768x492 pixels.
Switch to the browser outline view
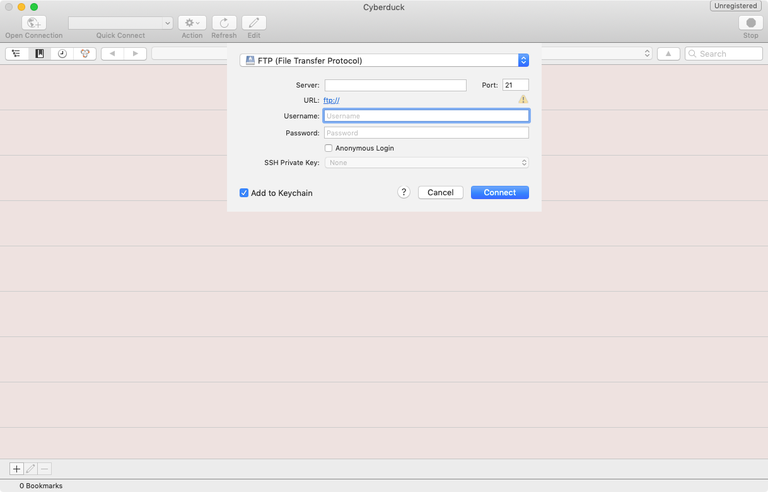(16, 54)
